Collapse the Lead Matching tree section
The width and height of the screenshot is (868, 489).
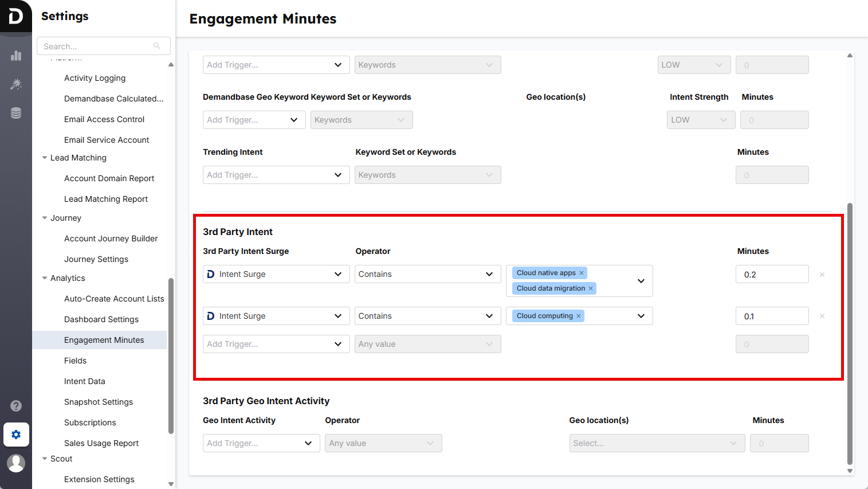(45, 158)
